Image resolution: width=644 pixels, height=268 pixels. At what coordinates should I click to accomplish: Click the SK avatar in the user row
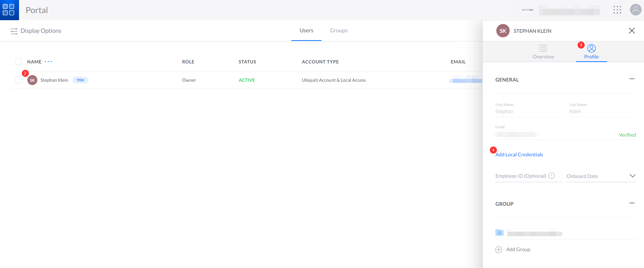(x=32, y=80)
